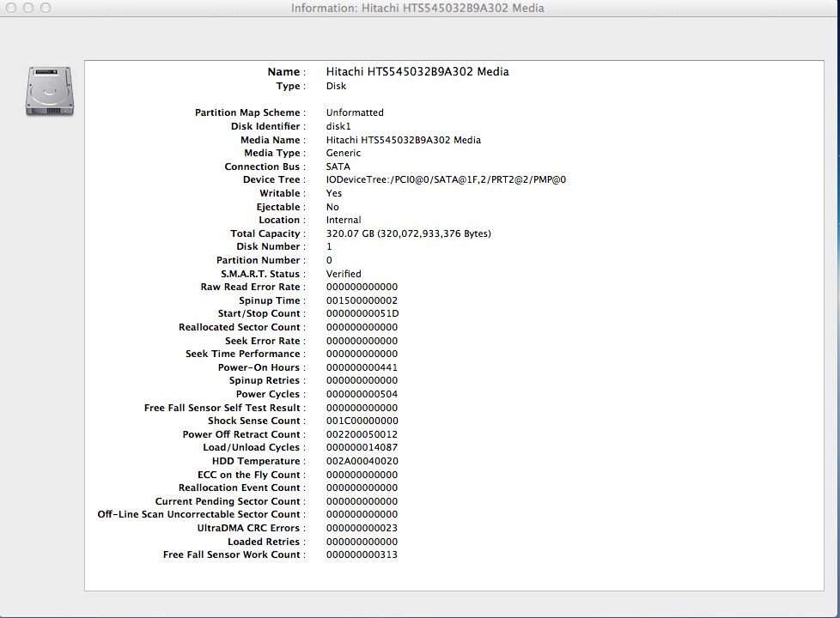Screen dimensions: 840x618
Task: Select the total capacity '320.07 GB' value
Action: pyautogui.click(x=408, y=233)
